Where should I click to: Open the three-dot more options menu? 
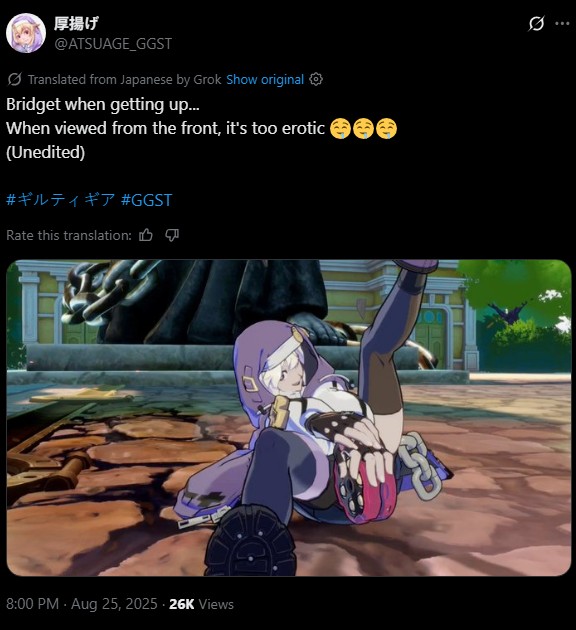coord(562,23)
